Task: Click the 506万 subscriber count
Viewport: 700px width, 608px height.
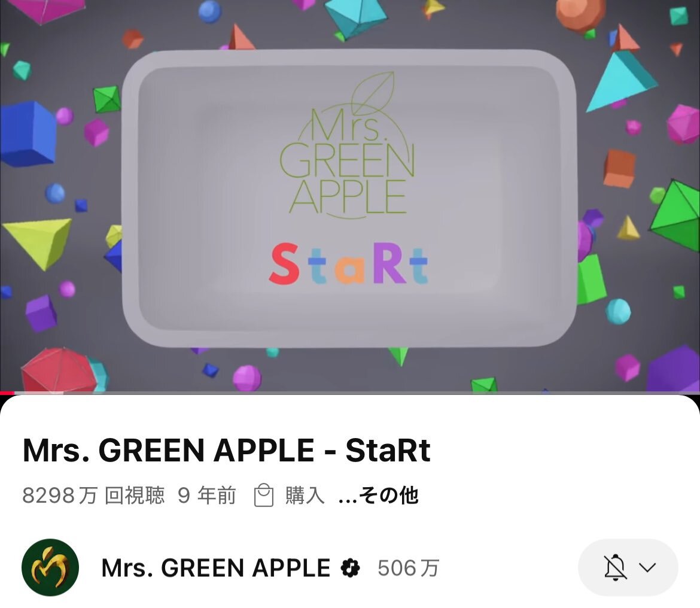Action: click(409, 568)
